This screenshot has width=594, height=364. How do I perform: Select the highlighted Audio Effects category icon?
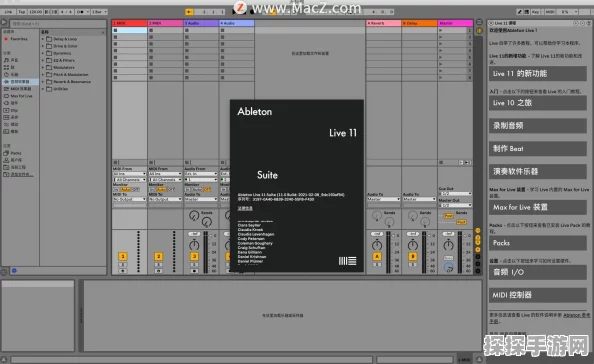tap(6, 82)
